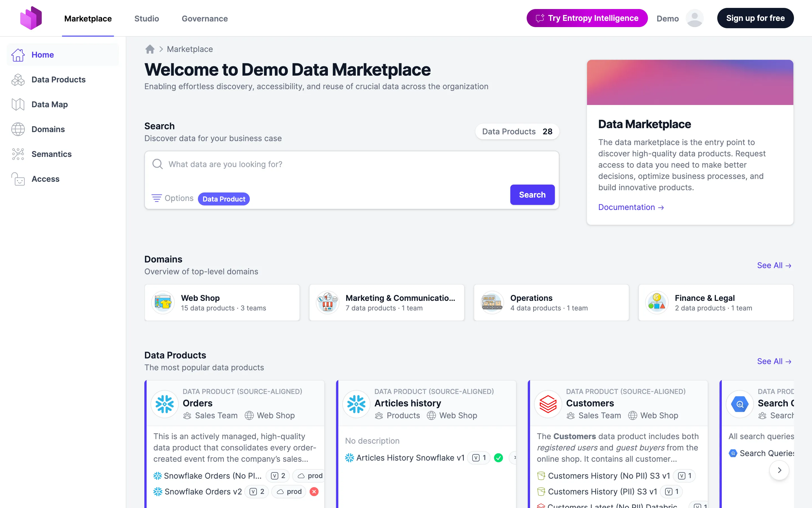This screenshot has width=812, height=508.
Task: Click the Data Products 28 counter pill
Action: (517, 131)
